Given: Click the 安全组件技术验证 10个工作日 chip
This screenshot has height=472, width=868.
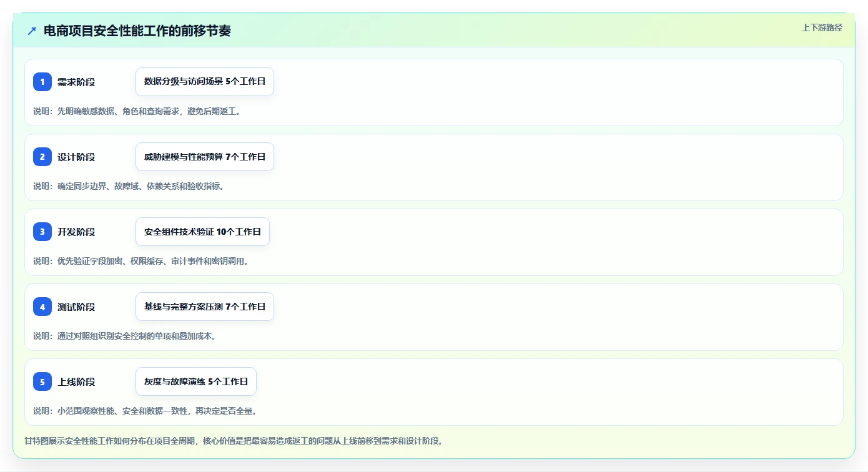Looking at the screenshot, I should pyautogui.click(x=202, y=232).
